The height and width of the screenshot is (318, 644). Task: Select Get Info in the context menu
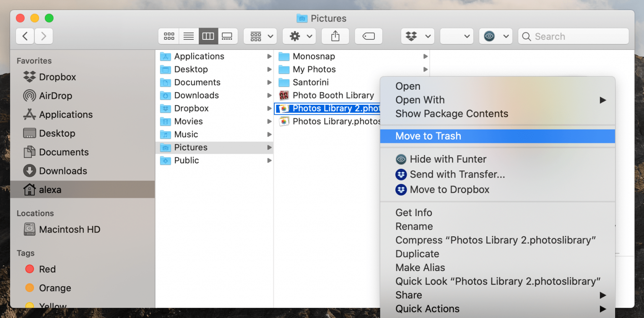413,212
